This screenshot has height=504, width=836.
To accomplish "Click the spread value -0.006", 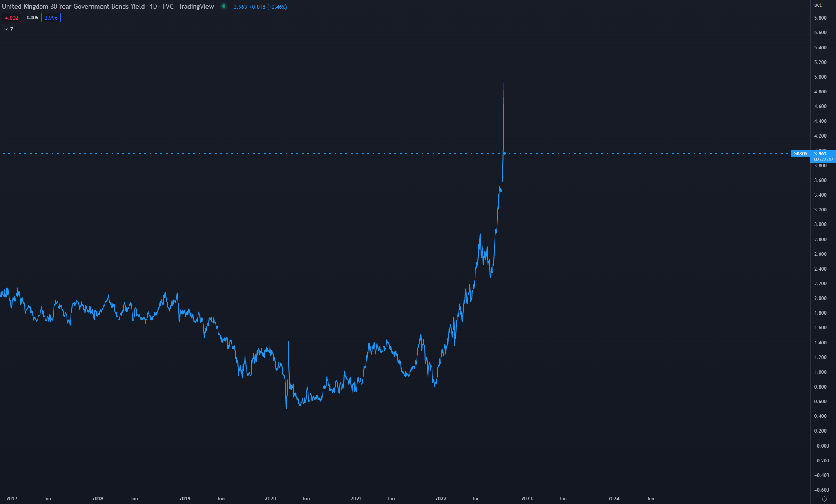I will point(31,18).
